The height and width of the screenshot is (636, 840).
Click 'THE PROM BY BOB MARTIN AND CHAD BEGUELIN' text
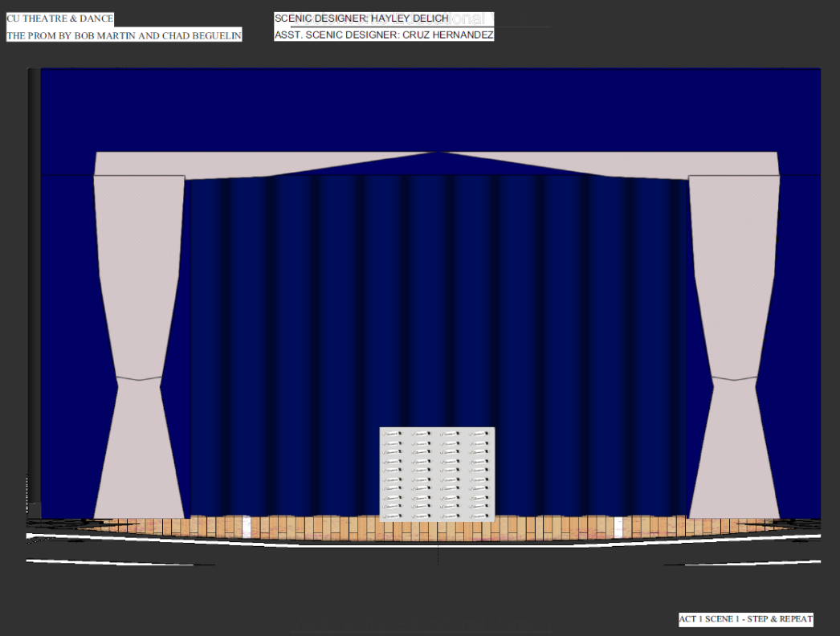[x=124, y=36]
